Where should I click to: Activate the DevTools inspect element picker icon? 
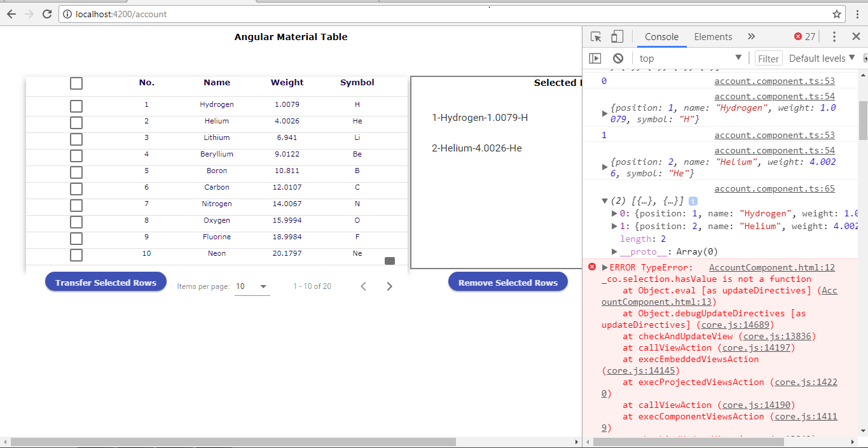pos(596,37)
